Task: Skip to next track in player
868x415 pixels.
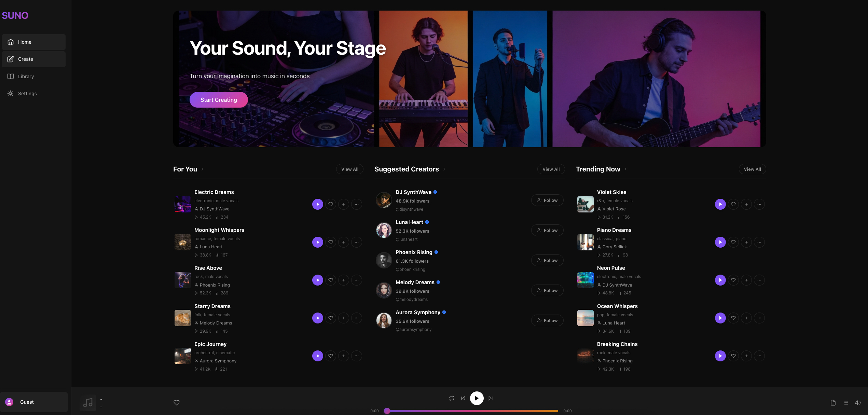Action: (x=491, y=398)
